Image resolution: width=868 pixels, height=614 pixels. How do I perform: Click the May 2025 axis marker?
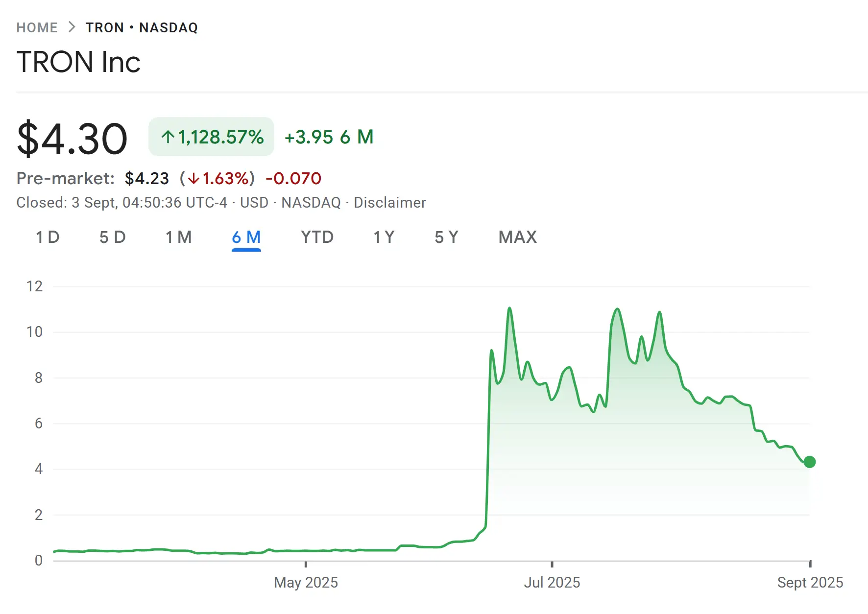click(x=306, y=582)
